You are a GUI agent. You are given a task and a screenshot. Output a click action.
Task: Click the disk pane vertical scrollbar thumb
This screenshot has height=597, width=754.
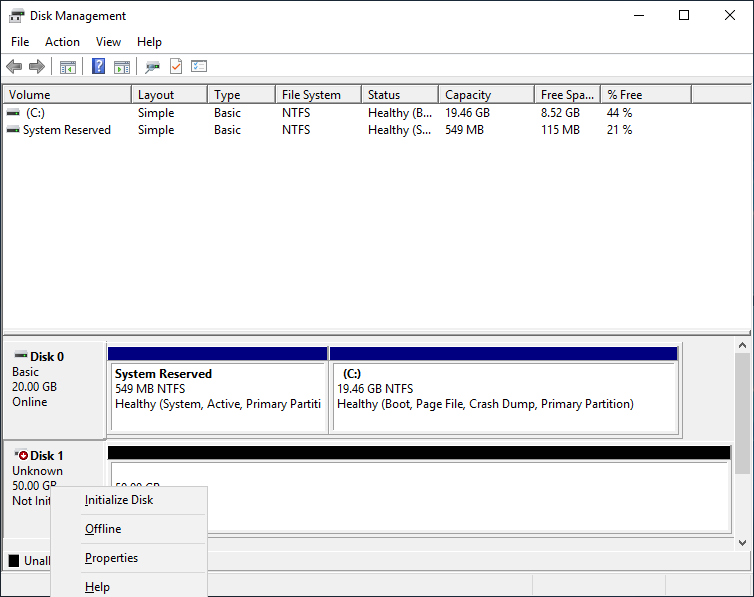[742, 413]
